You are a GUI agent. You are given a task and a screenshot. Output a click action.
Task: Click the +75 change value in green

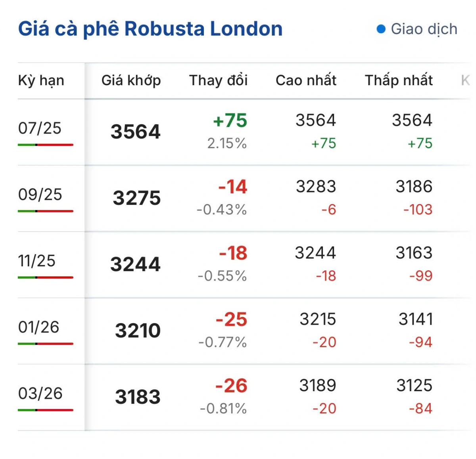230,120
